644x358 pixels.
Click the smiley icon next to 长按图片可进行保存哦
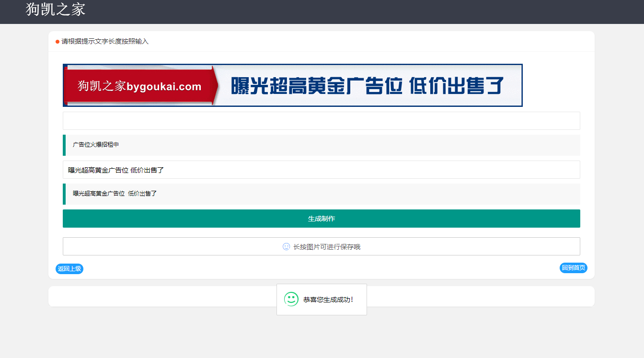pyautogui.click(x=287, y=247)
